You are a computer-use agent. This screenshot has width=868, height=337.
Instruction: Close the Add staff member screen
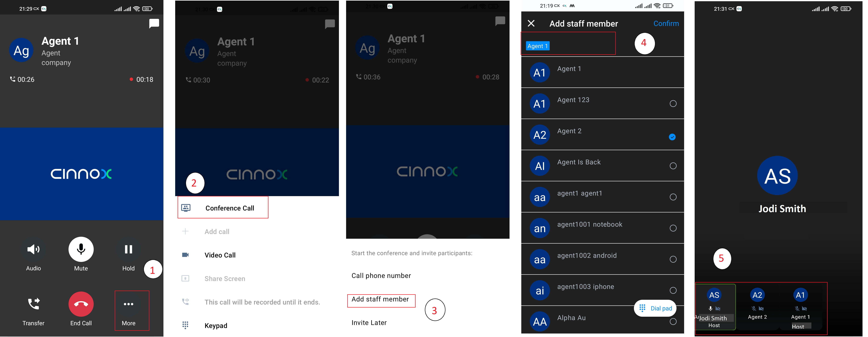531,23
